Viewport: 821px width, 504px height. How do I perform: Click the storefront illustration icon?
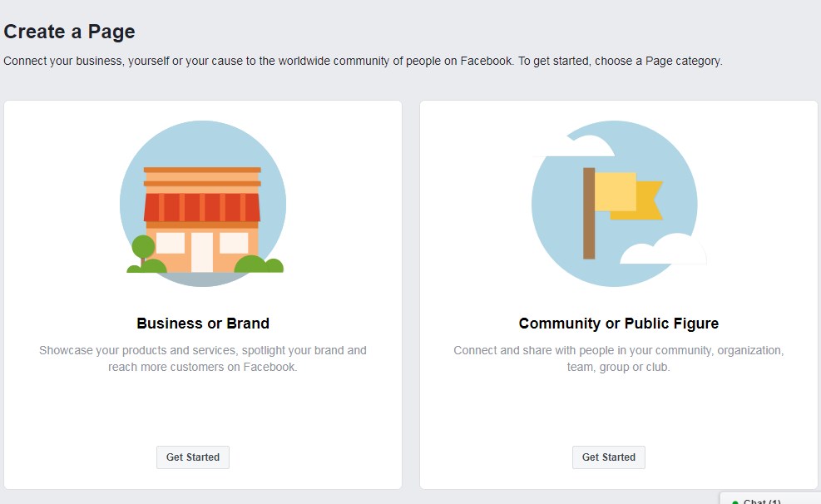203,204
